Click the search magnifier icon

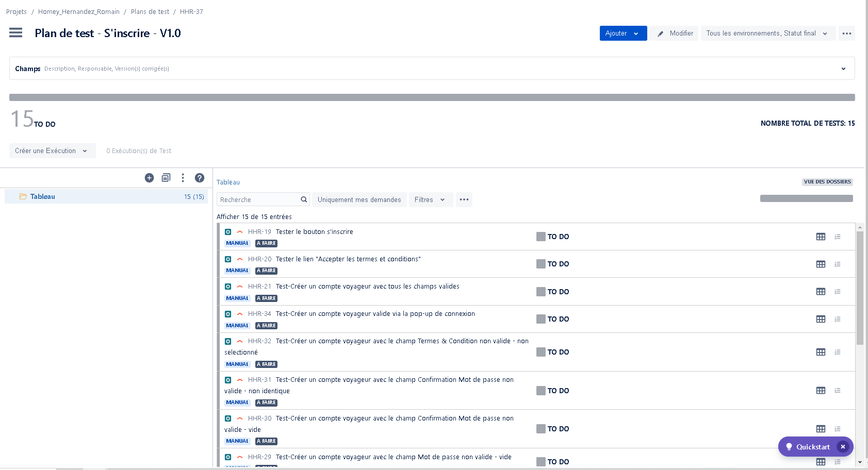304,199
